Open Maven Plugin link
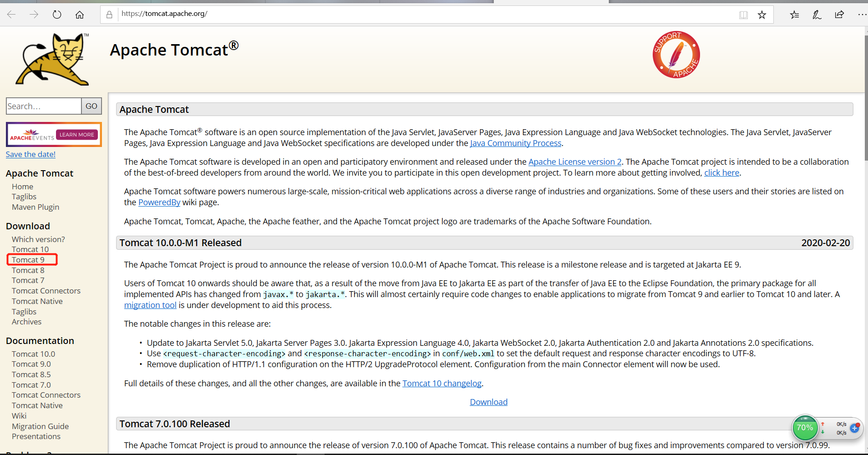 tap(36, 207)
